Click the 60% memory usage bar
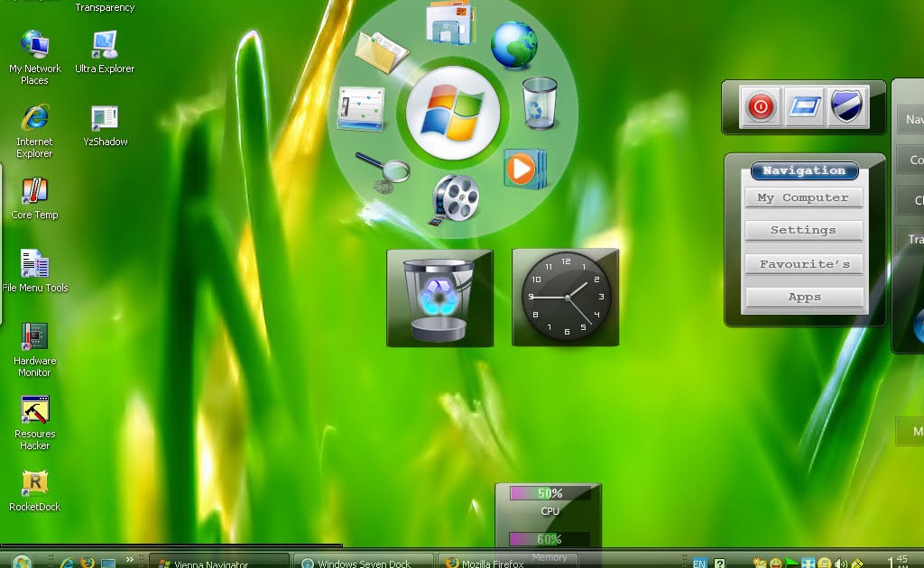Screen dimensions: 924x568 550,539
